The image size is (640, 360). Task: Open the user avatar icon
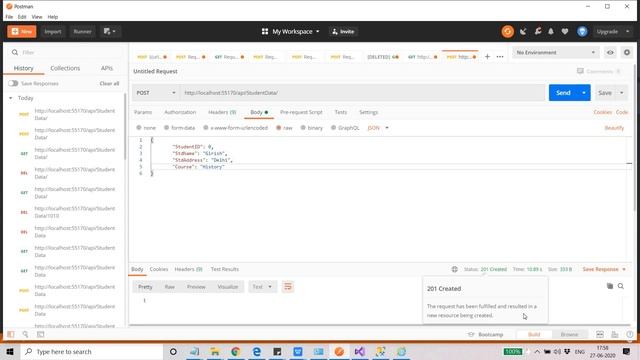point(582,31)
